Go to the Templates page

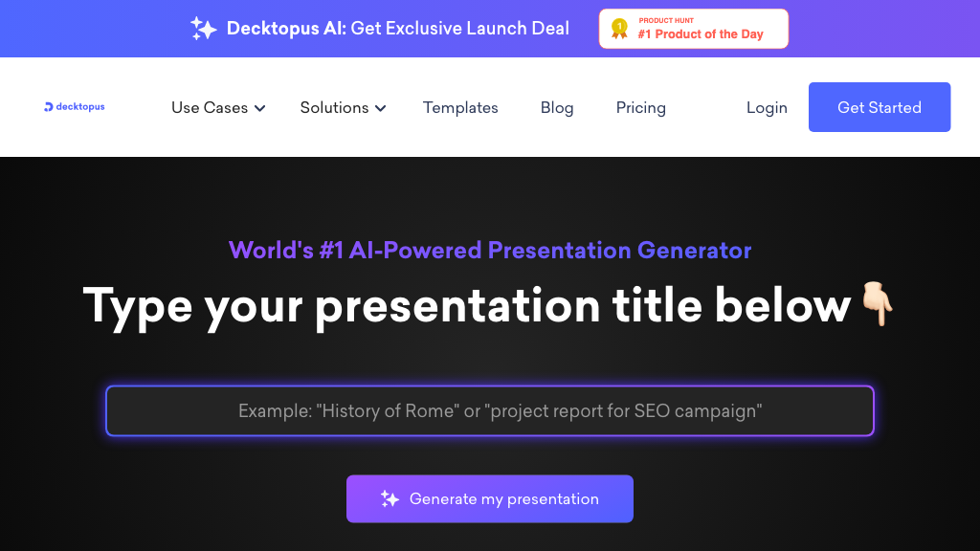460,107
